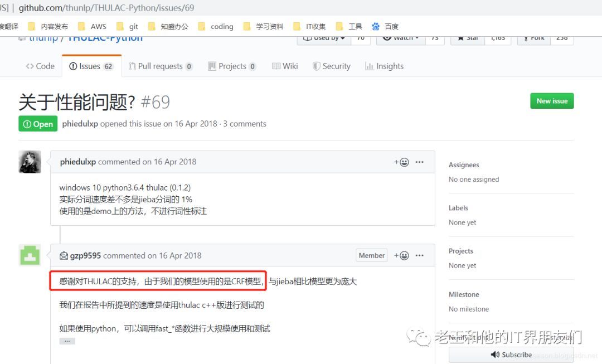
Task: Open the Insights tab
Action: point(384,66)
